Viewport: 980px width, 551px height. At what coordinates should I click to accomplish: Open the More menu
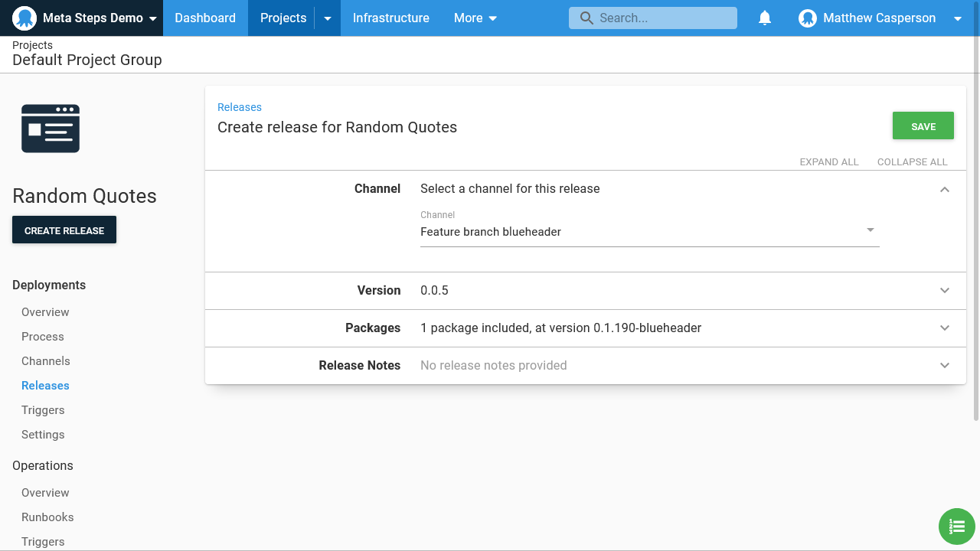pos(475,18)
